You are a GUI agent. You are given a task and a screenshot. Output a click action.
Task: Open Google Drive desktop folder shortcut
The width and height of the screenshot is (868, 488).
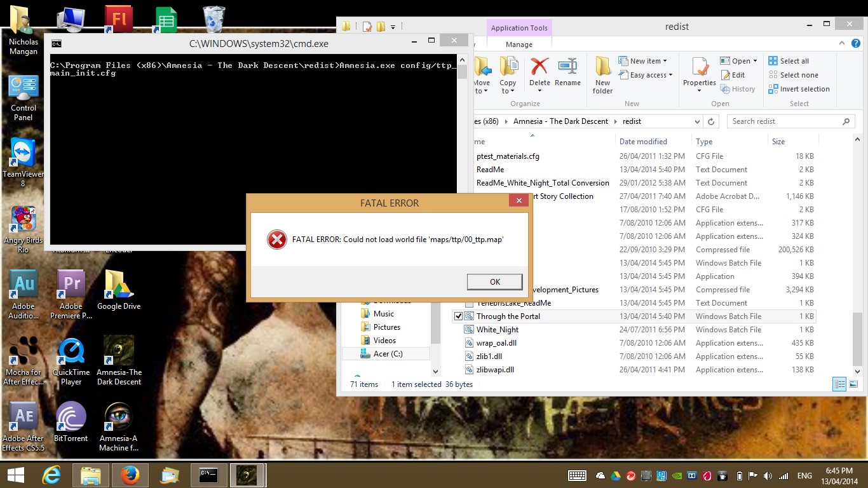(119, 290)
